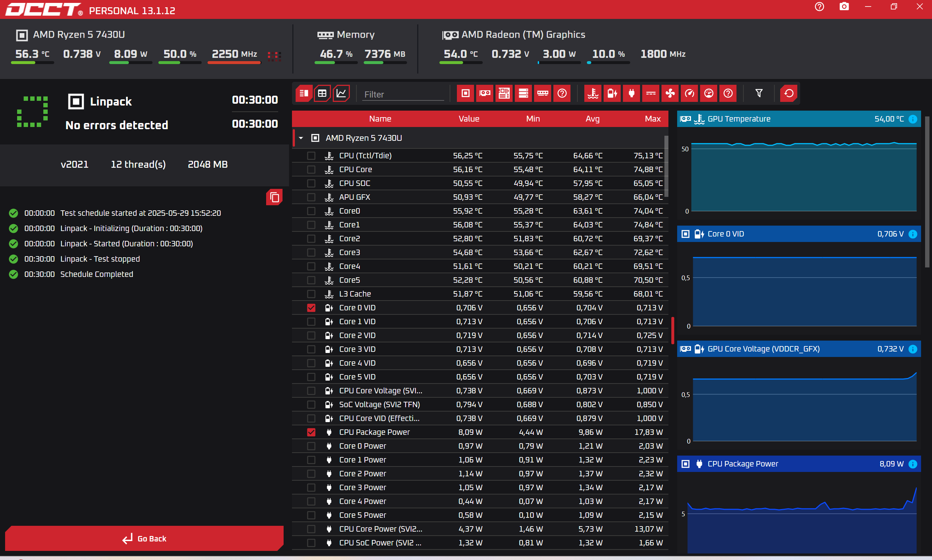The image size is (932, 560).
Task: Sort by the Max column header
Action: [x=652, y=119]
